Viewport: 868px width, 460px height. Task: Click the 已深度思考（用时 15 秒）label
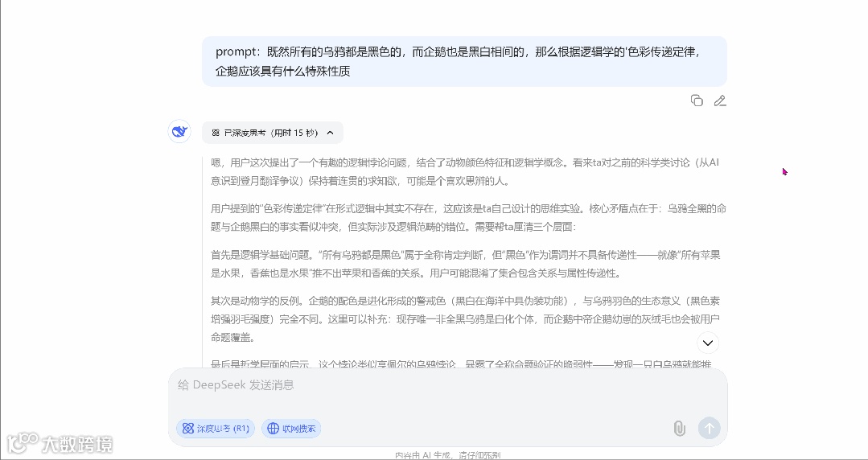pos(270,133)
